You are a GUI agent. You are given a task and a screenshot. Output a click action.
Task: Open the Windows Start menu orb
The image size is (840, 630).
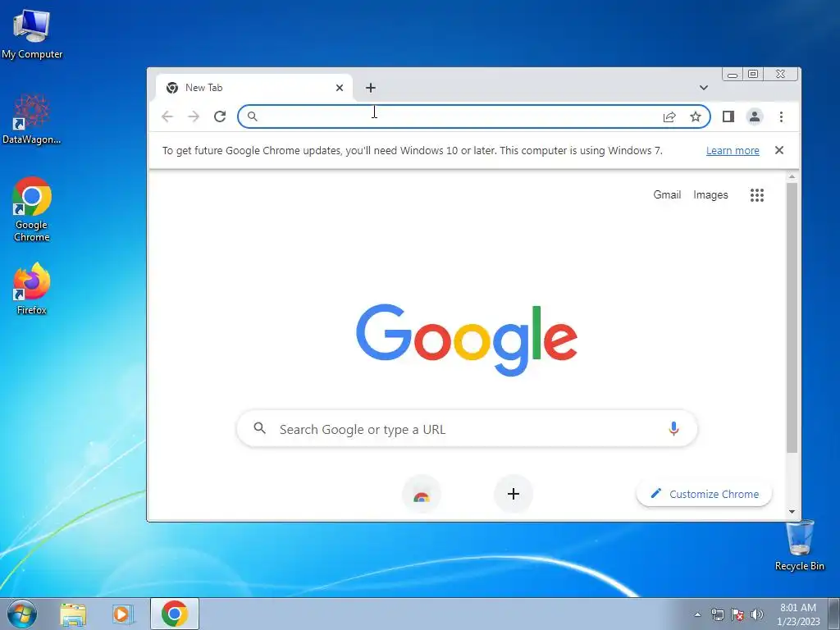point(22,614)
